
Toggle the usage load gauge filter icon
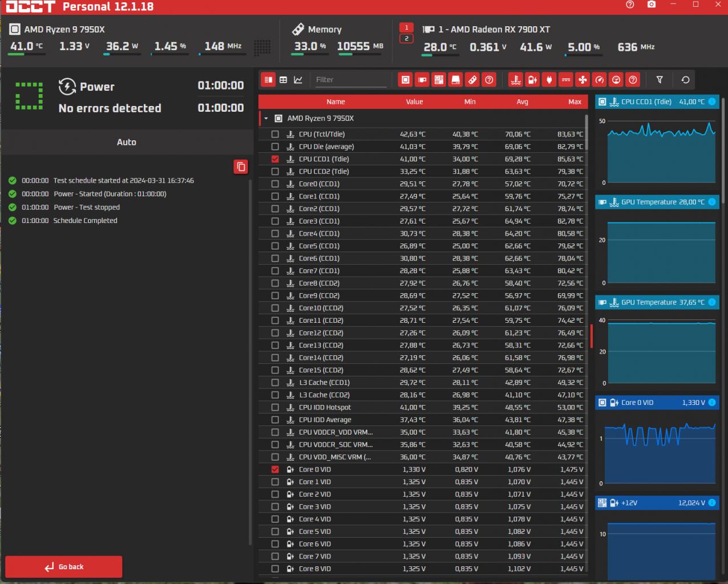pyautogui.click(x=616, y=80)
